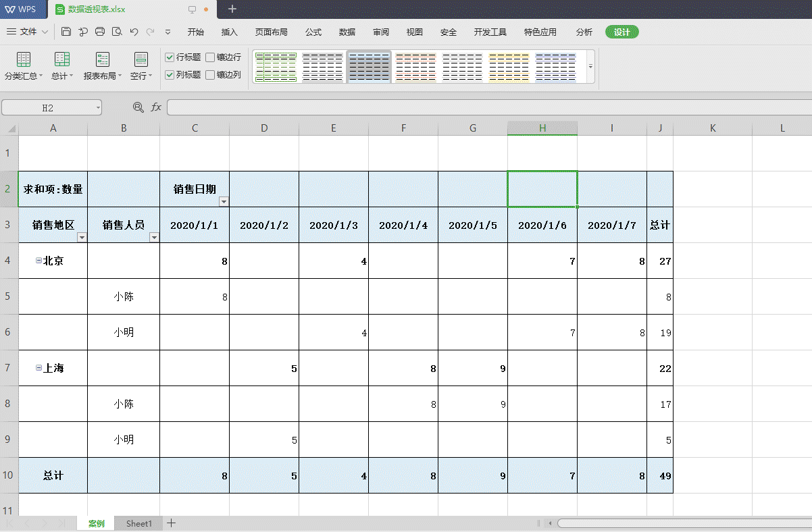Uncheck the 行标题 checkbox
This screenshot has height=532, width=812.
point(170,57)
